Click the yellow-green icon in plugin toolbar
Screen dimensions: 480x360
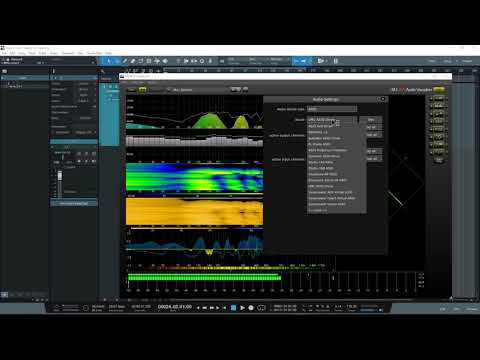[142, 90]
